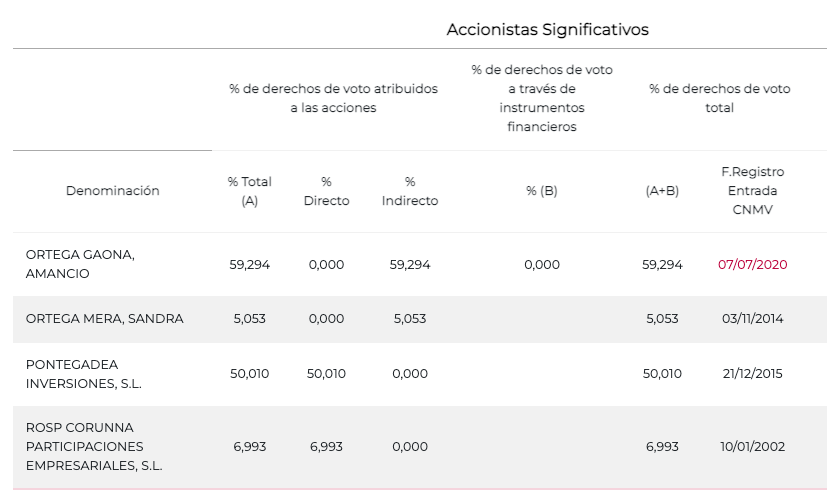Click ROSP Corunna's 6,993 (A+B) value
This screenshot has height=491, width=827.
point(662,446)
